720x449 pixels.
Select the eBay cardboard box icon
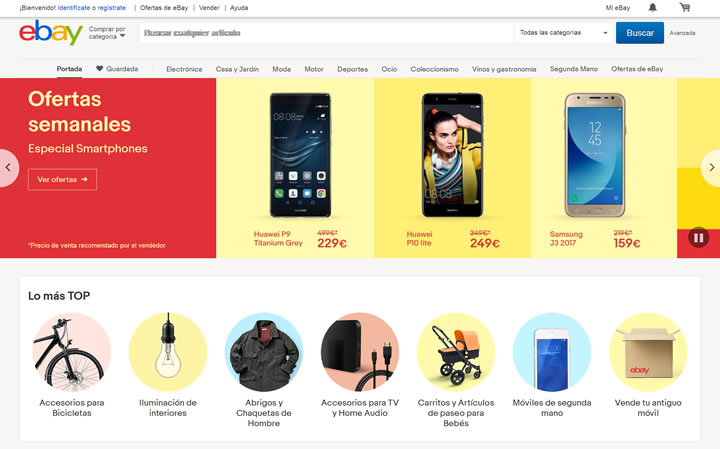tap(648, 352)
